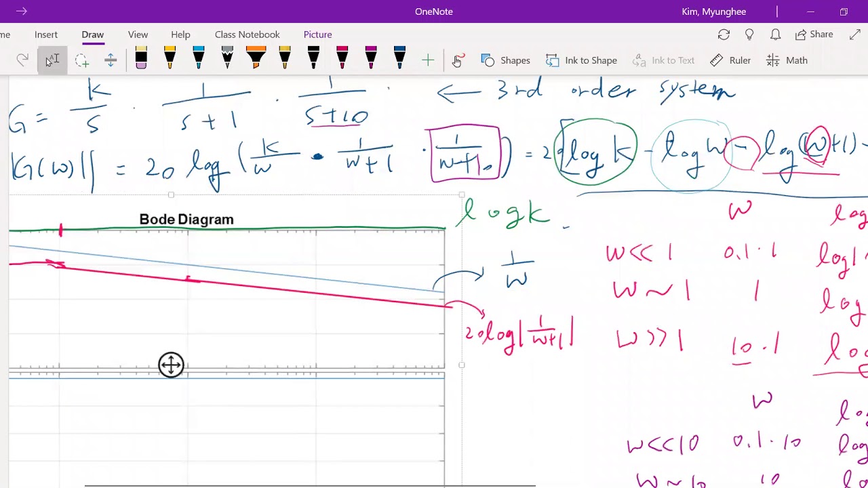Click the account name Kim, Myunghee
Viewport: 868px width, 488px height.
pos(714,12)
